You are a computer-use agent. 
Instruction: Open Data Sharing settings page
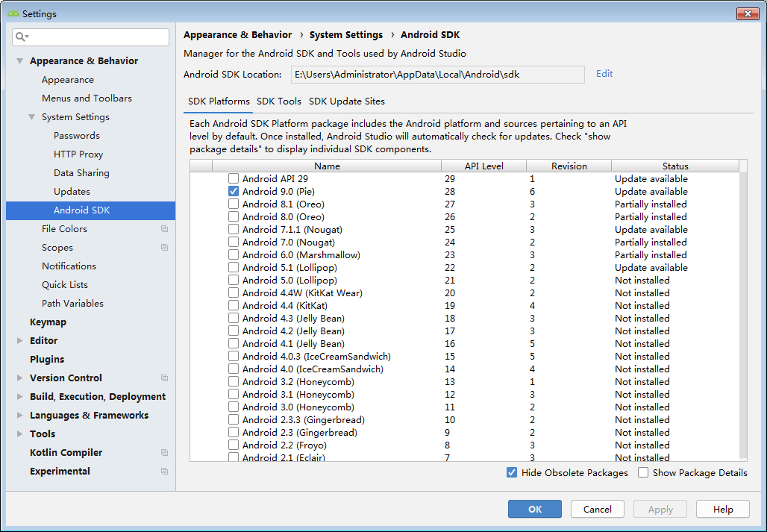tap(81, 172)
